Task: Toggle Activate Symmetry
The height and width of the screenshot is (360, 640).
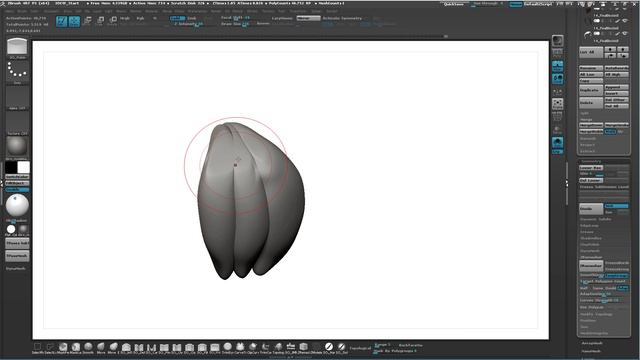Action: coord(342,18)
